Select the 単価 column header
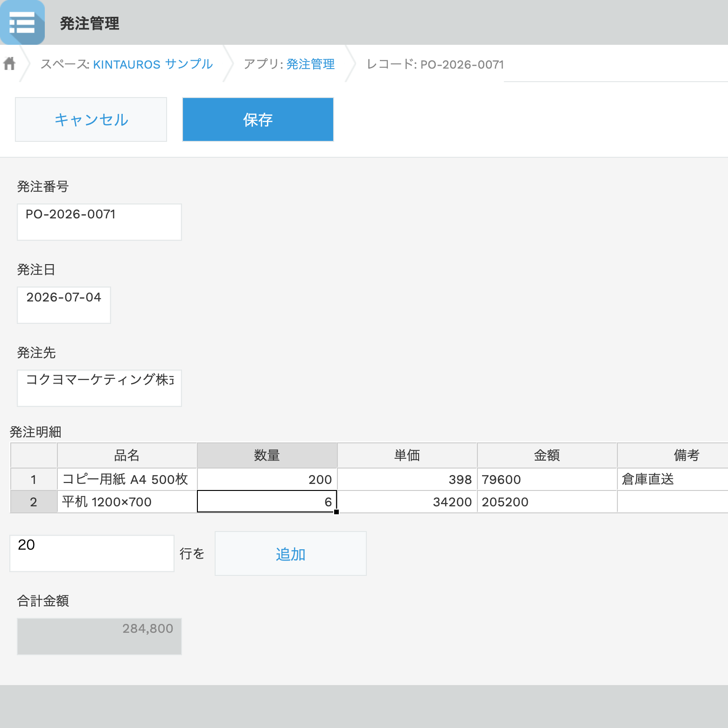Image resolution: width=728 pixels, height=728 pixels. pos(407,455)
